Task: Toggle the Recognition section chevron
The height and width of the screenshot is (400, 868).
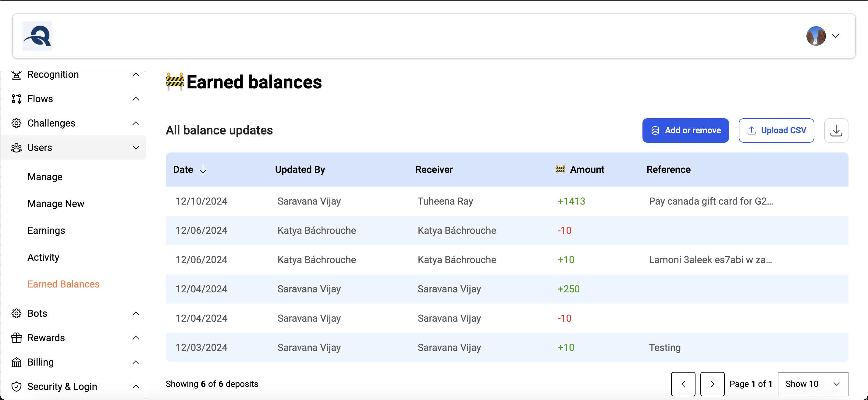Action: [136, 74]
